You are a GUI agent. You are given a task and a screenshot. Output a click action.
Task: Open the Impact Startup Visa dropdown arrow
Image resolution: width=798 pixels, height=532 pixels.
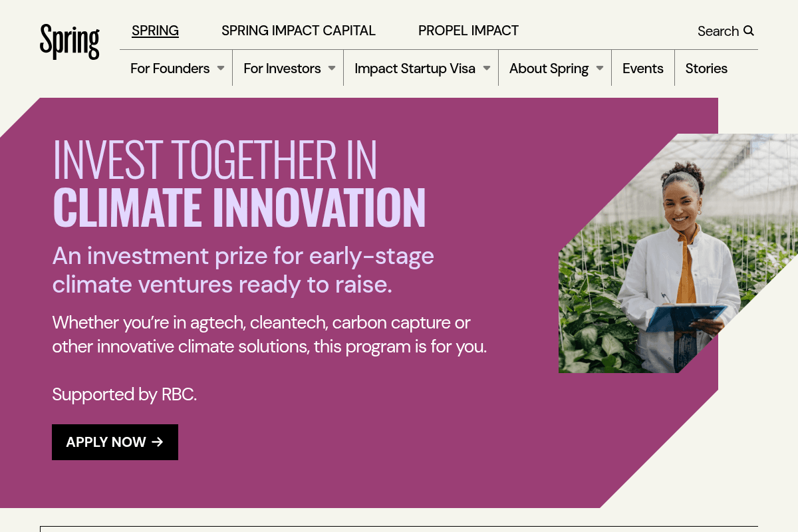tap(487, 68)
